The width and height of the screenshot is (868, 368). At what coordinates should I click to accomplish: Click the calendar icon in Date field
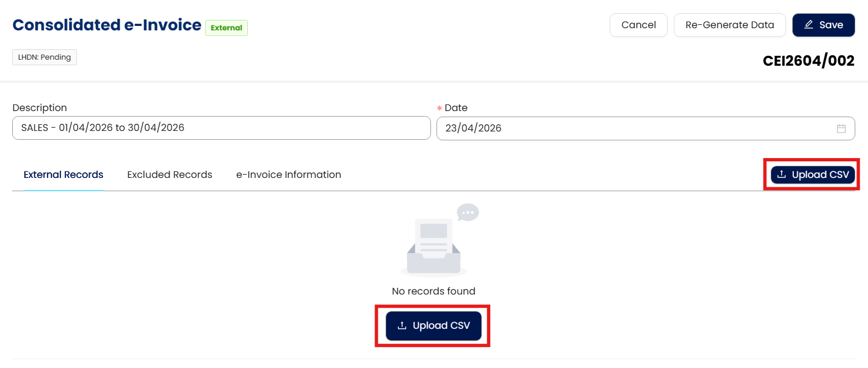pyautogui.click(x=841, y=129)
